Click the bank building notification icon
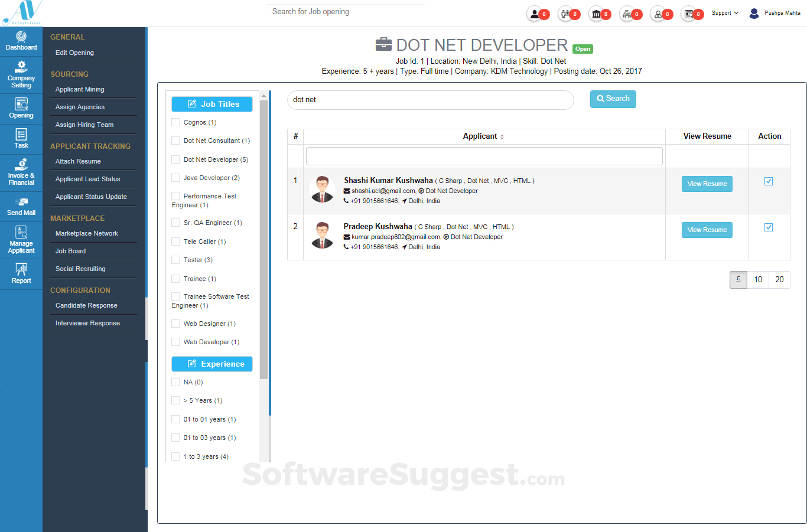Screen dimensions: 807x532 tap(597, 14)
